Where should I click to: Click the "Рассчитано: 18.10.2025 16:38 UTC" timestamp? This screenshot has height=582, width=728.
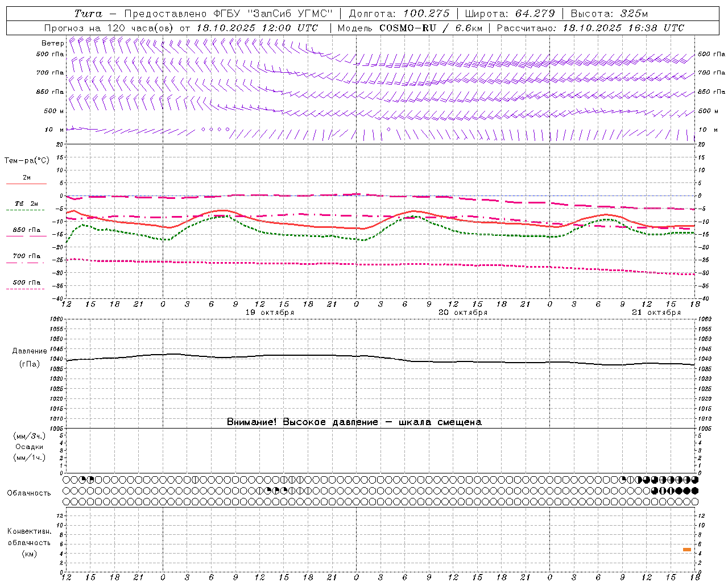pyautogui.click(x=590, y=28)
